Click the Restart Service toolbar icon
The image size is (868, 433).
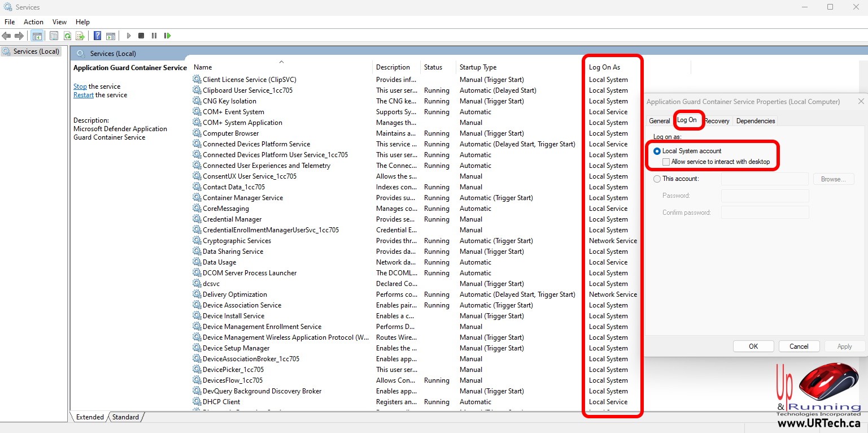coord(167,36)
